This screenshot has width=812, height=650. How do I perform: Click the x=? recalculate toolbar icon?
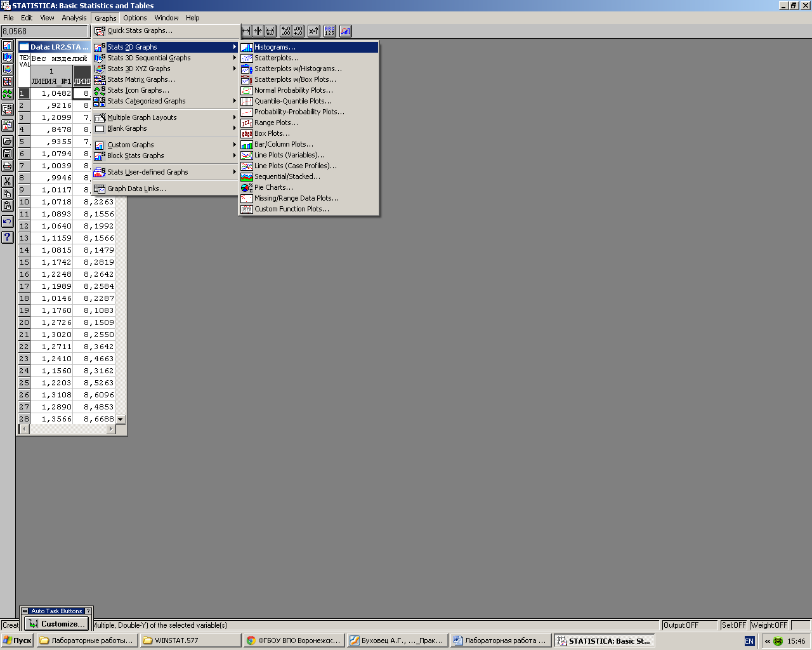pyautogui.click(x=314, y=31)
